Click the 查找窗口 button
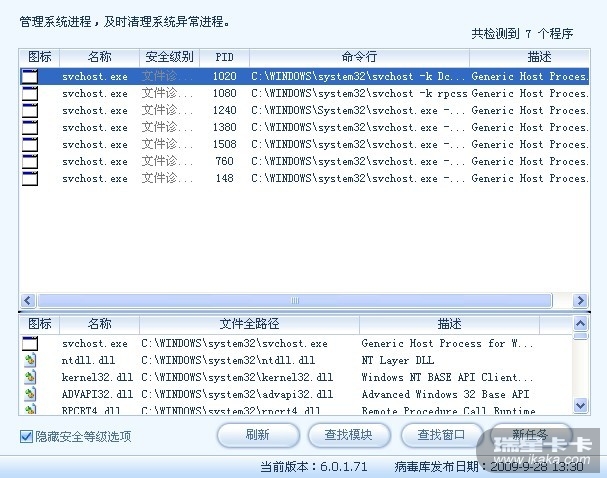The height and width of the screenshot is (478, 607). pos(442,435)
